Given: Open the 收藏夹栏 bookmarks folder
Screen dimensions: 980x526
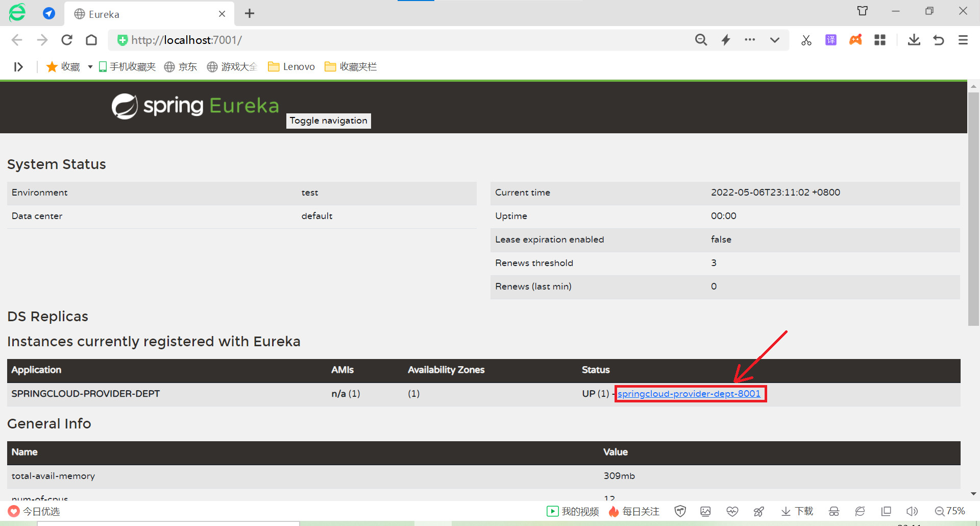Looking at the screenshot, I should pos(351,67).
